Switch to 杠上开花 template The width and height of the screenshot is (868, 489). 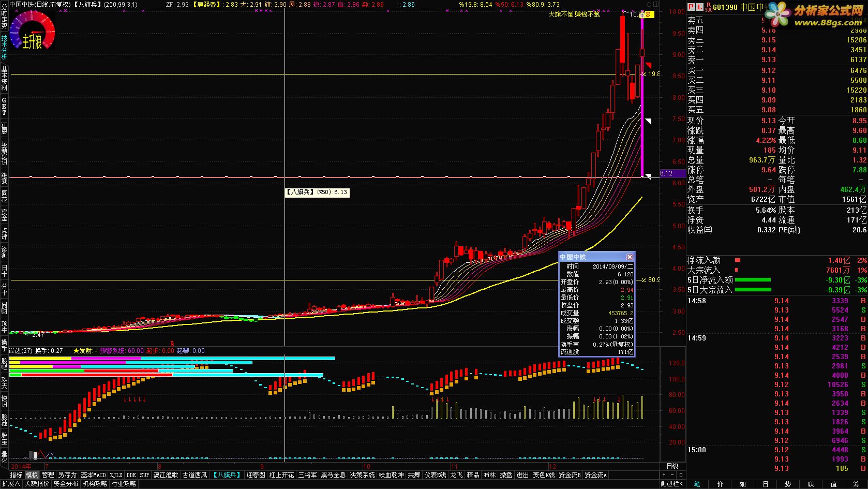[x=282, y=475]
